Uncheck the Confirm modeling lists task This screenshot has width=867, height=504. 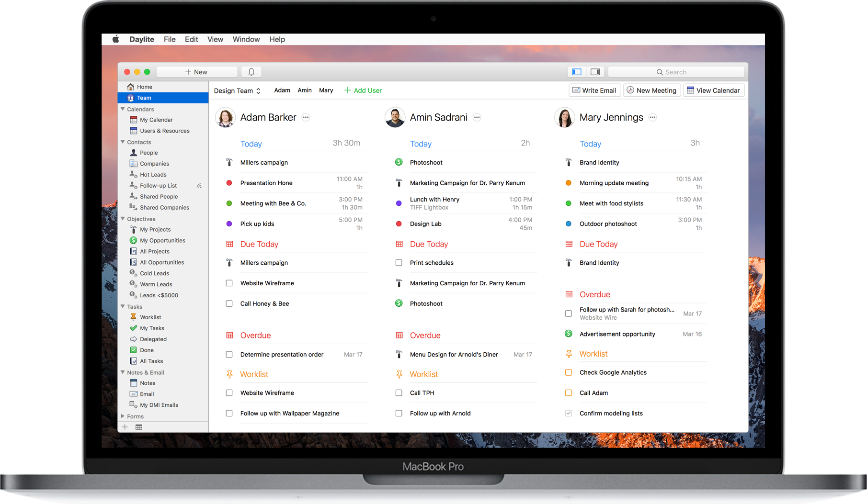click(x=569, y=413)
